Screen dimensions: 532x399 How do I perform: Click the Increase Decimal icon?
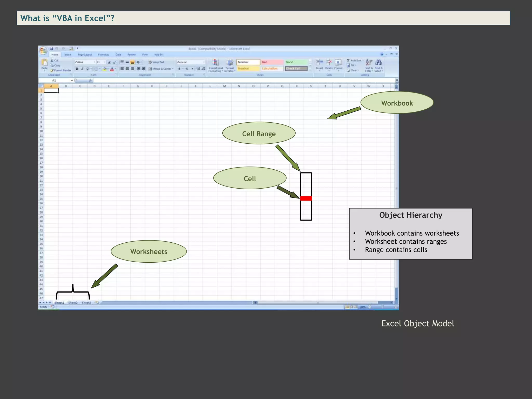(x=198, y=69)
